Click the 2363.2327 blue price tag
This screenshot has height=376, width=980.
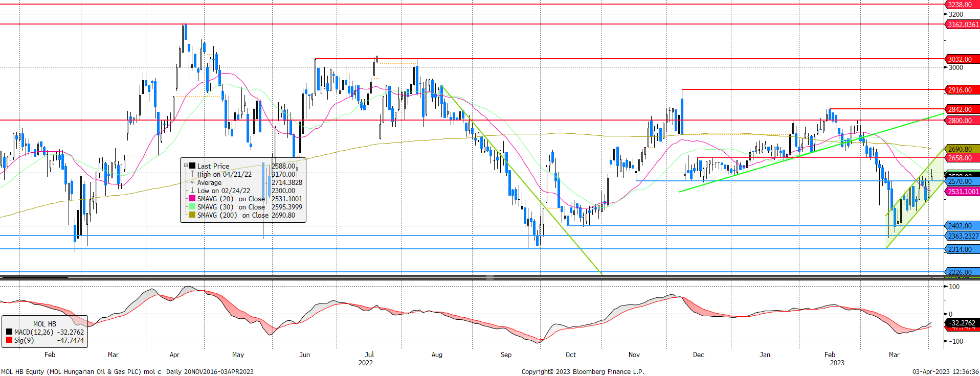[x=962, y=236]
